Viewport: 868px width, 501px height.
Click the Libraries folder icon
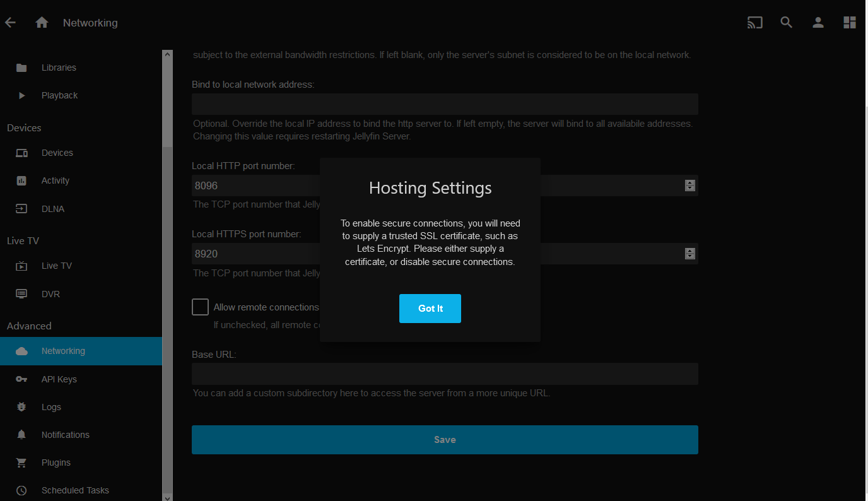pos(21,68)
